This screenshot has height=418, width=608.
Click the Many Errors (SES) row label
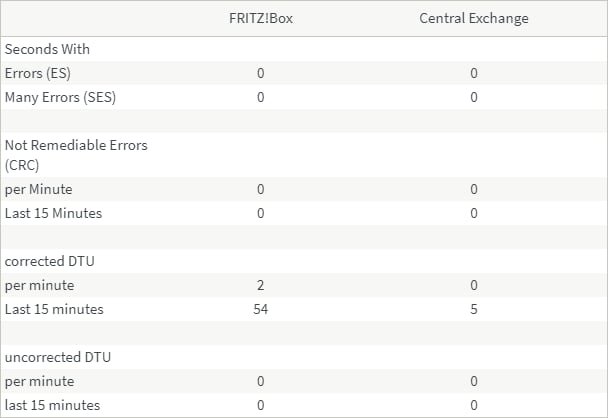click(57, 97)
